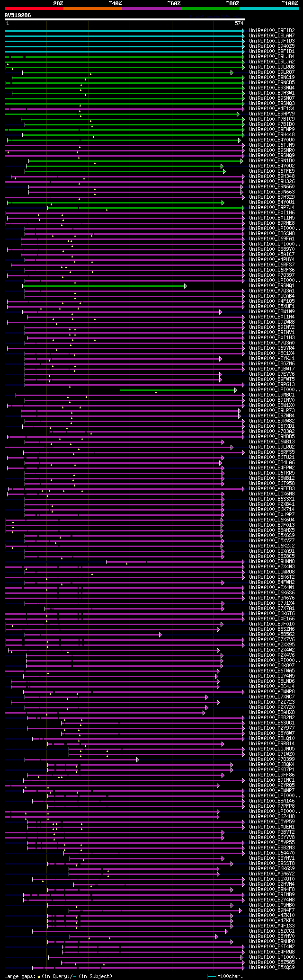Select label UniRef100_B9SNQ1
The image size is (303, 980).
coord(272,286)
